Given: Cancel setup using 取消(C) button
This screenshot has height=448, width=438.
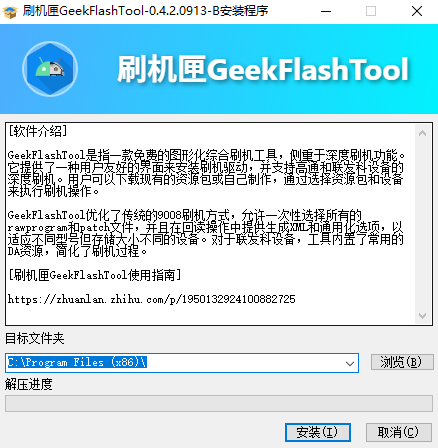Looking at the screenshot, I should point(399,433).
